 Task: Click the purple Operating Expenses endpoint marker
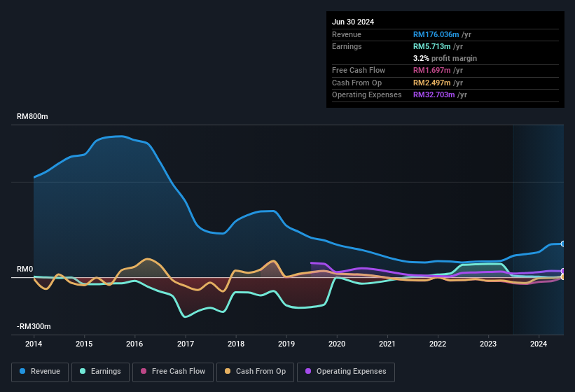[563, 271]
